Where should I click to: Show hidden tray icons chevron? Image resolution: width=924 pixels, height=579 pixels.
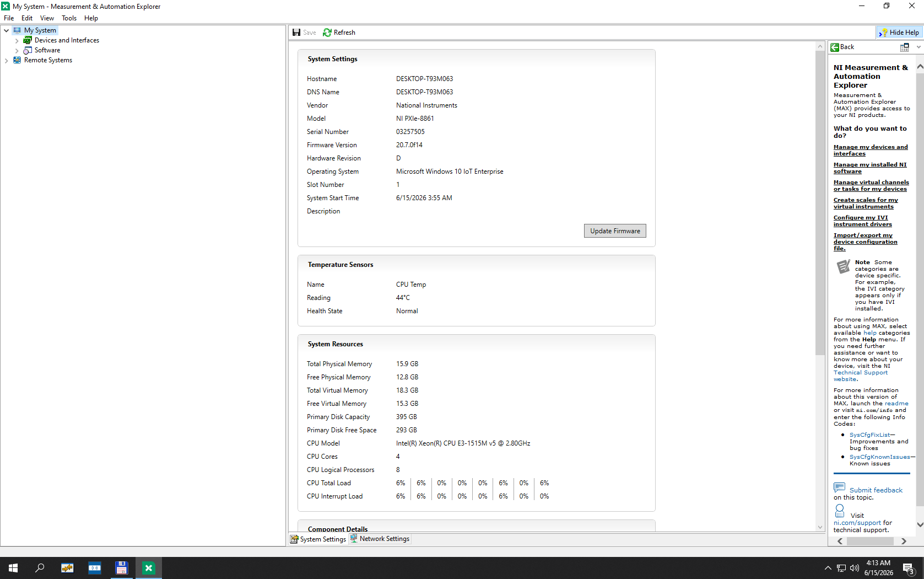coord(828,568)
